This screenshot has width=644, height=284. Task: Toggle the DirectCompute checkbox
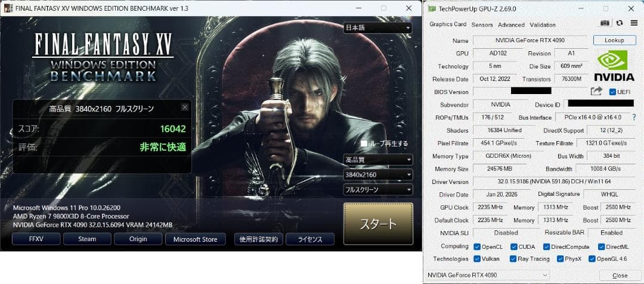pos(546,246)
